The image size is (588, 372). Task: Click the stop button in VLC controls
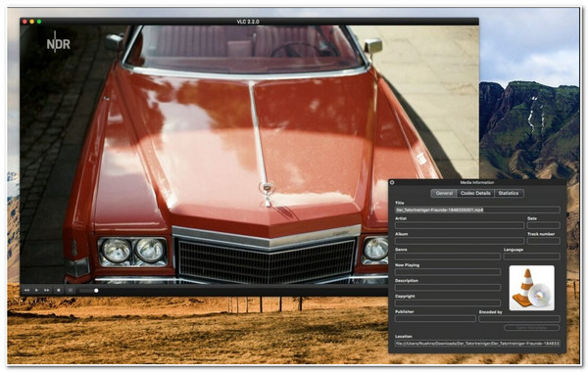click(59, 291)
